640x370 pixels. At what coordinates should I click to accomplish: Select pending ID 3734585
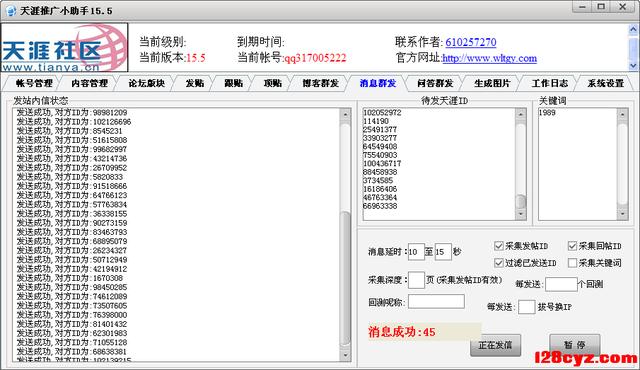(x=378, y=180)
